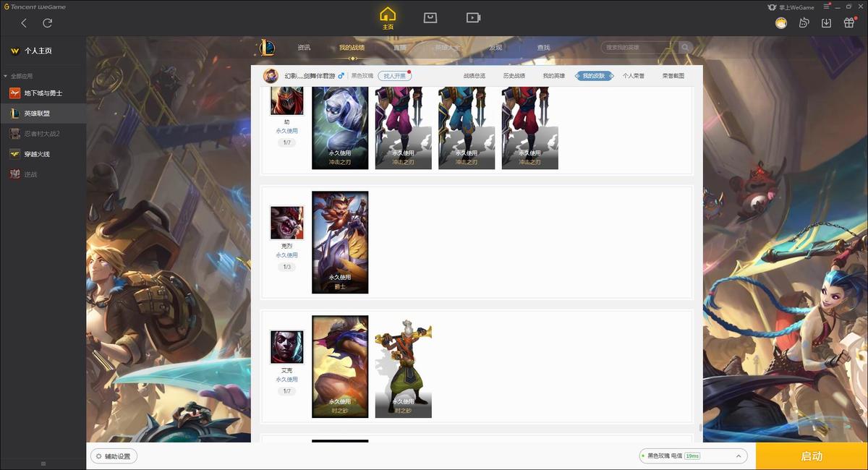Open the gift box icon

(849, 23)
